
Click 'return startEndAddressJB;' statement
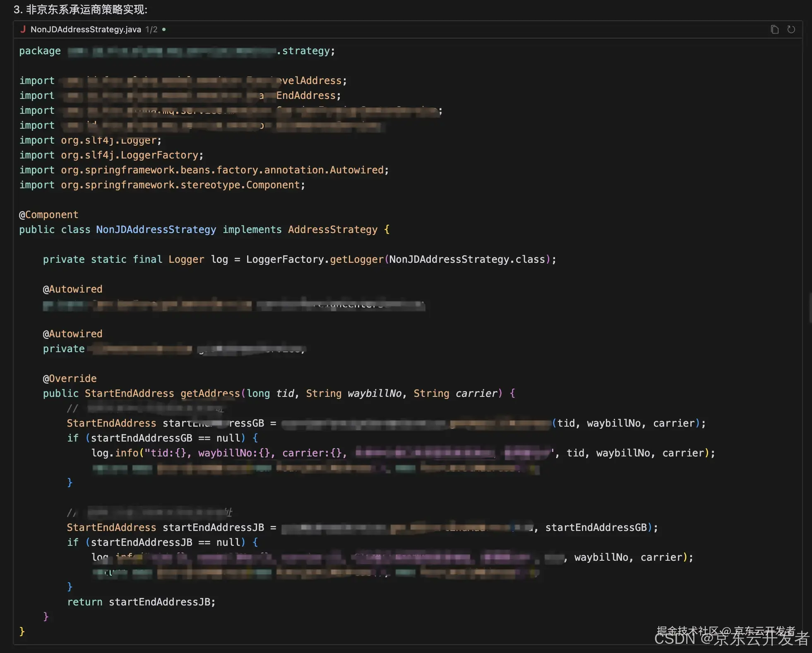141,602
